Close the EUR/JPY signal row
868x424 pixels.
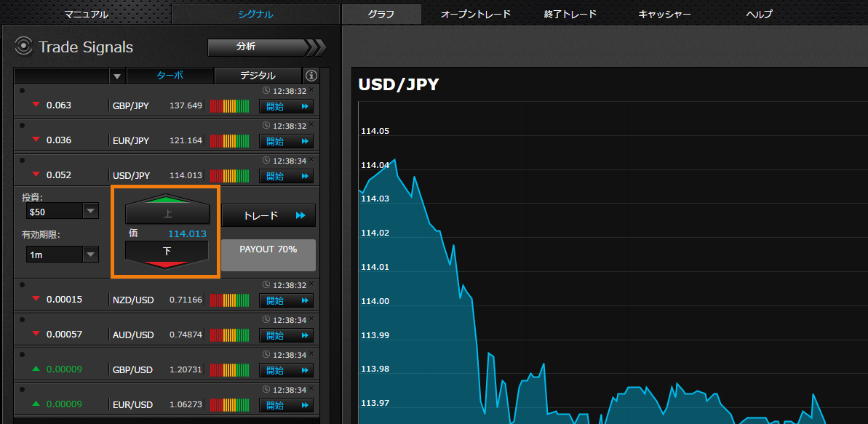tap(311, 124)
